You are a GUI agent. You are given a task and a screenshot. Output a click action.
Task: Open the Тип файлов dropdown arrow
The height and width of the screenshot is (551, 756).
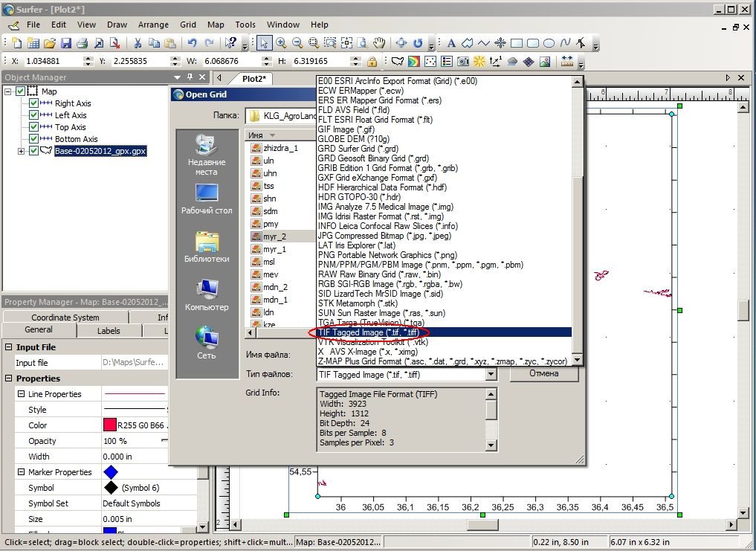coord(491,375)
